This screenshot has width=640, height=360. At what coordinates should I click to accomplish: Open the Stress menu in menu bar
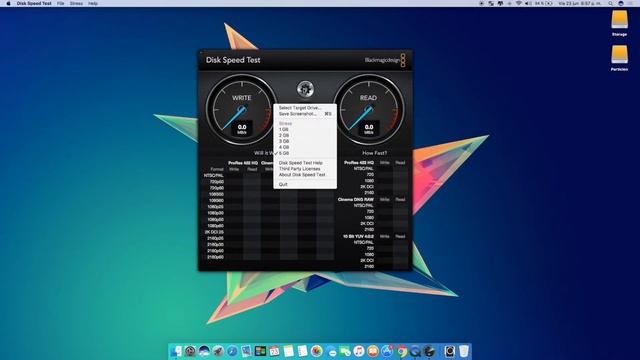[x=76, y=3]
